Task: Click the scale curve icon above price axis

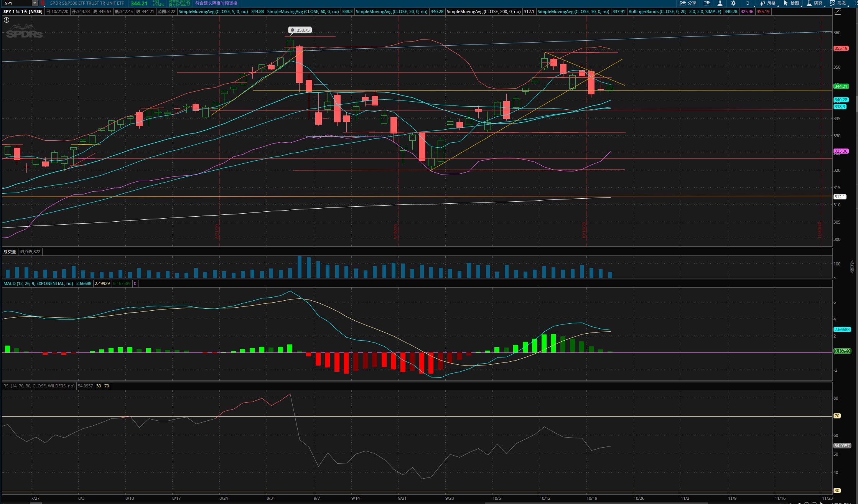Action: (838, 12)
